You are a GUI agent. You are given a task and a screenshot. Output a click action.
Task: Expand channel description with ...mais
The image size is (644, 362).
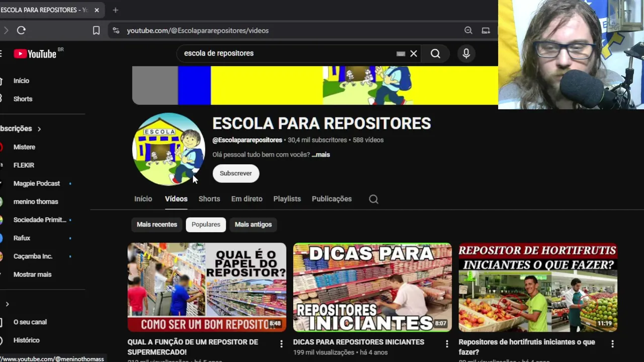tap(320, 155)
